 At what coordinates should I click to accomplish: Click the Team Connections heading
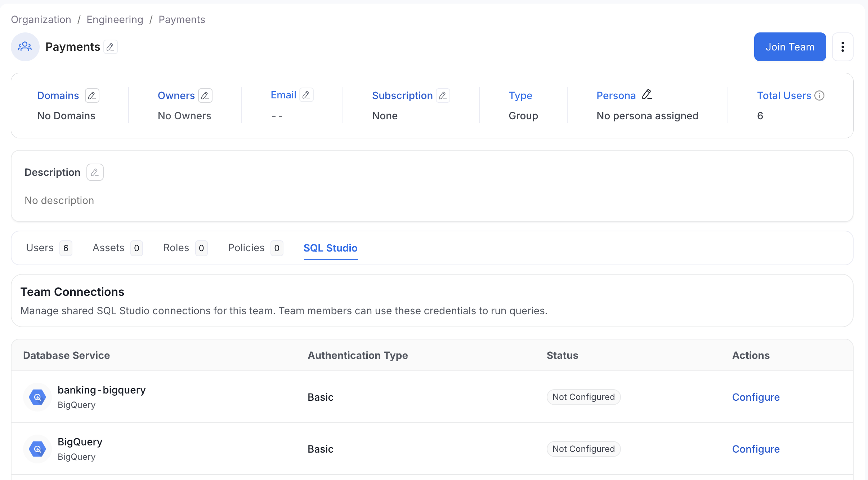point(72,292)
